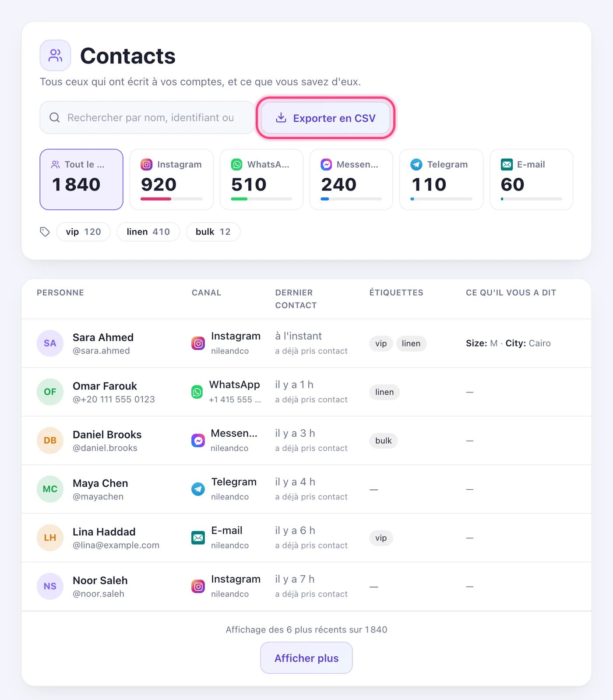The height and width of the screenshot is (700, 613).
Task: Toggle the linen 410 tag filter chip
Action: pos(148,232)
